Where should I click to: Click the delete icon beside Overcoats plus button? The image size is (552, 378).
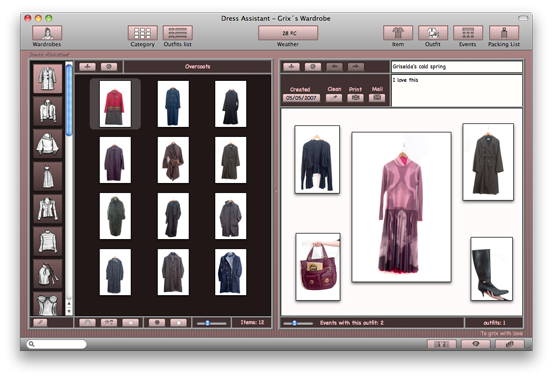[x=109, y=67]
